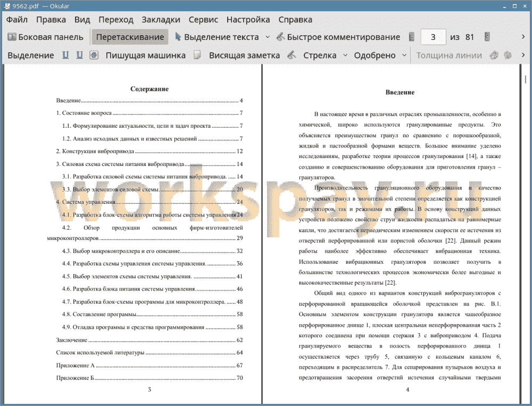Go to next page icon
Image resolution: width=532 pixels, height=406 pixels.
487,37
